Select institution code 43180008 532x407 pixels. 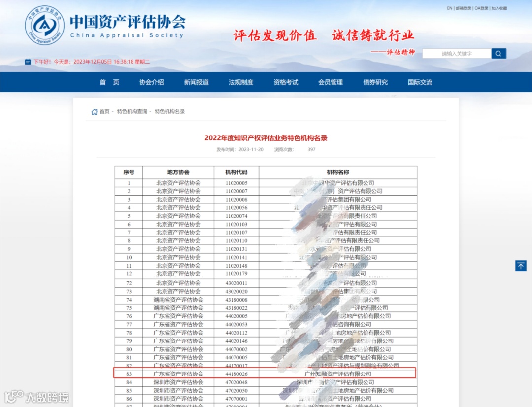click(x=236, y=300)
